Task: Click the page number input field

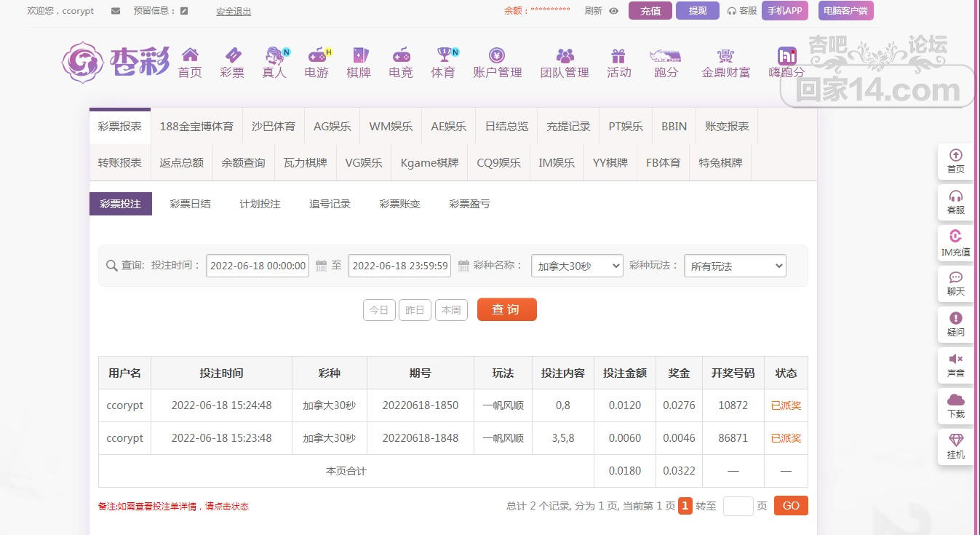Action: pyautogui.click(x=738, y=506)
